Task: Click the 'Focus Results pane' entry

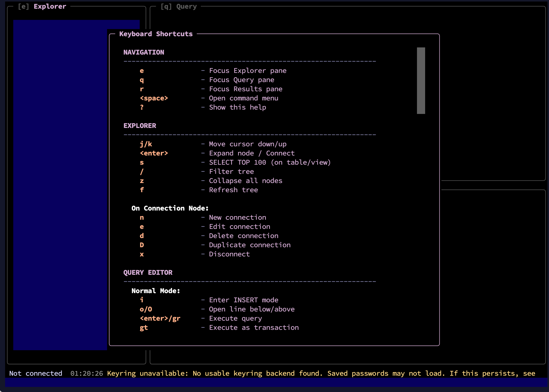Action: tap(245, 89)
